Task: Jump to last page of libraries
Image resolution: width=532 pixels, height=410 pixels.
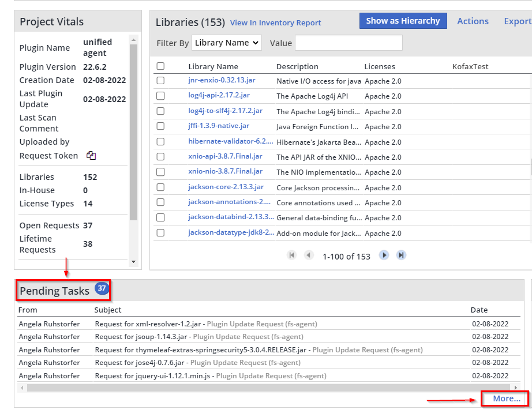Action: pyautogui.click(x=401, y=255)
